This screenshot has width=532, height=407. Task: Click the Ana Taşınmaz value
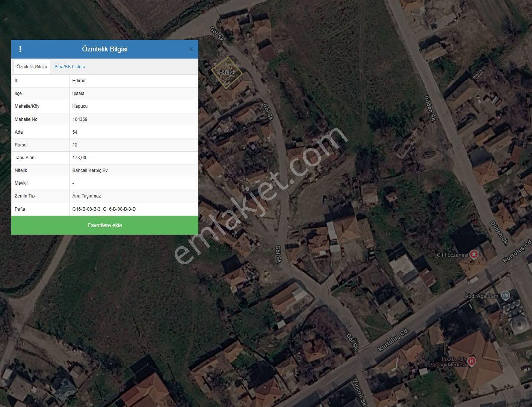click(x=87, y=196)
